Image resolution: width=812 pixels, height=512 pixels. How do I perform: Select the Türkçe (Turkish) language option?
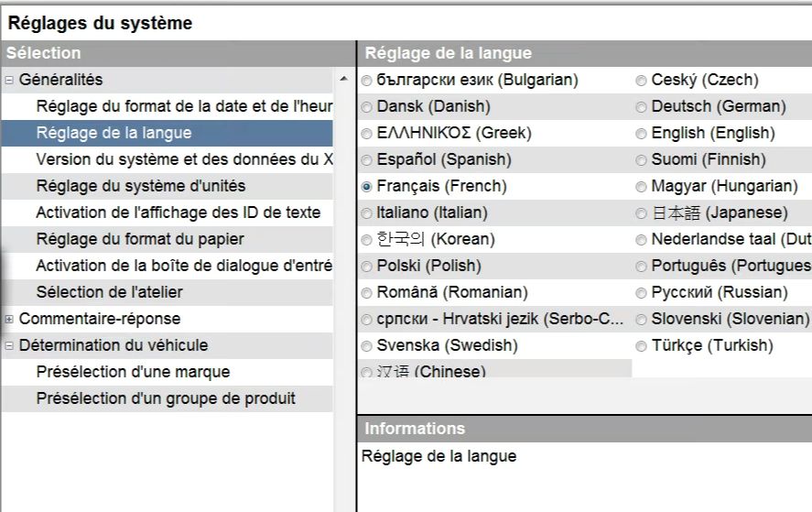pyautogui.click(x=641, y=345)
